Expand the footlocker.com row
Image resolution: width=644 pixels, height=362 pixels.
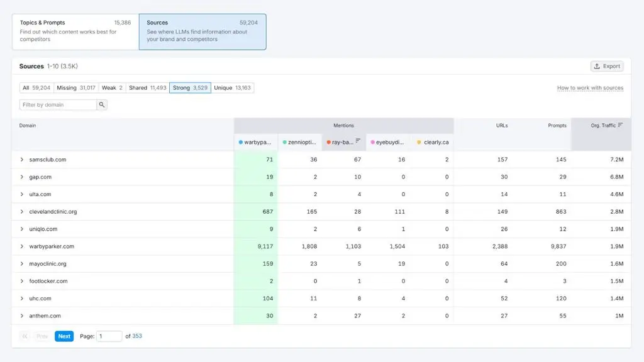pos(22,281)
